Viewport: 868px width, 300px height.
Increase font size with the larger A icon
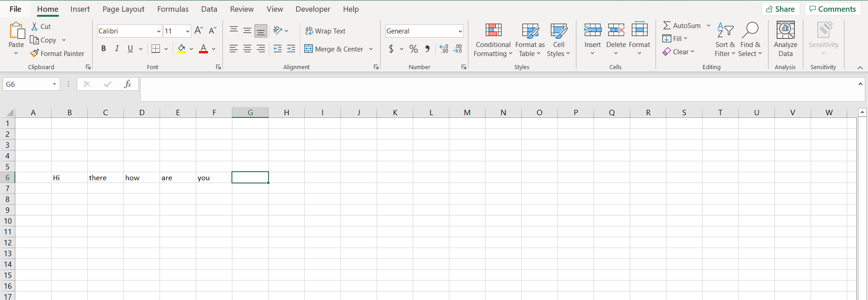(198, 31)
